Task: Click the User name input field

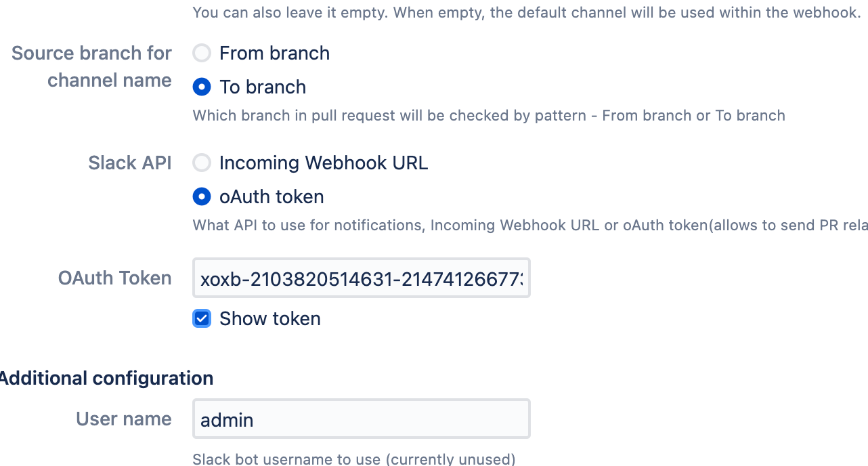Action: [361, 419]
